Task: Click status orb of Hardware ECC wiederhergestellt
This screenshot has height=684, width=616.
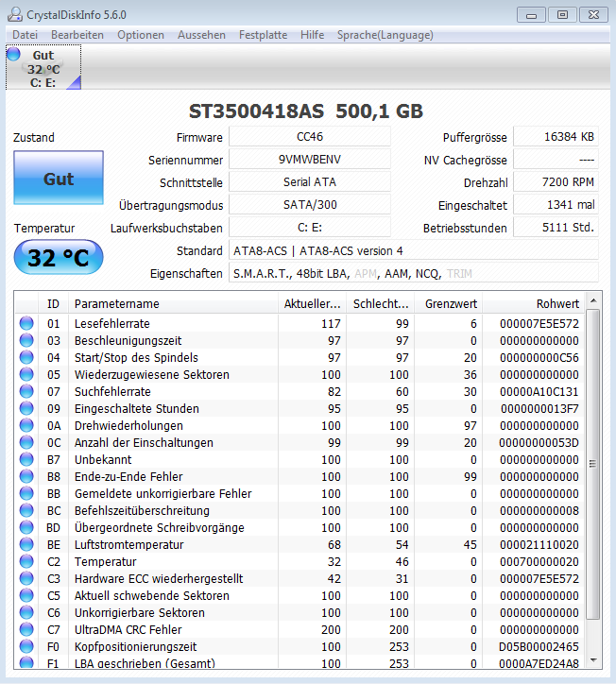Action: pyautogui.click(x=26, y=578)
